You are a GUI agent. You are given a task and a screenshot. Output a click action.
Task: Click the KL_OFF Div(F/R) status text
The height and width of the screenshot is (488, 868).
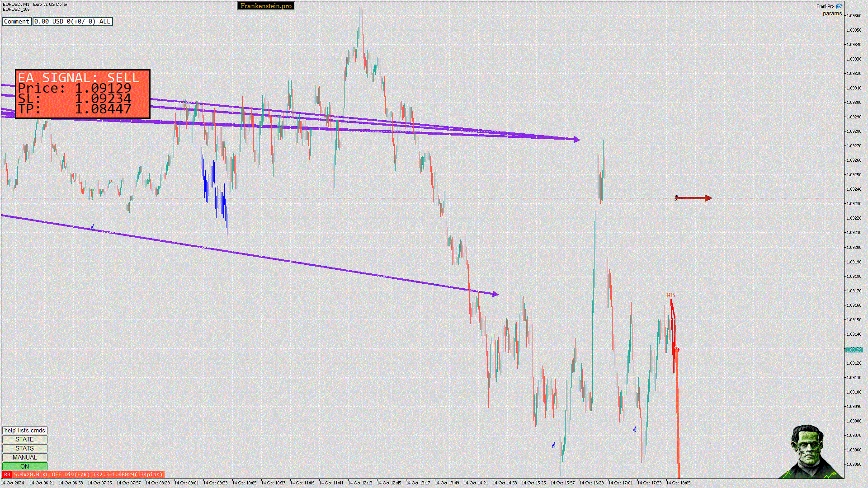tap(66, 474)
